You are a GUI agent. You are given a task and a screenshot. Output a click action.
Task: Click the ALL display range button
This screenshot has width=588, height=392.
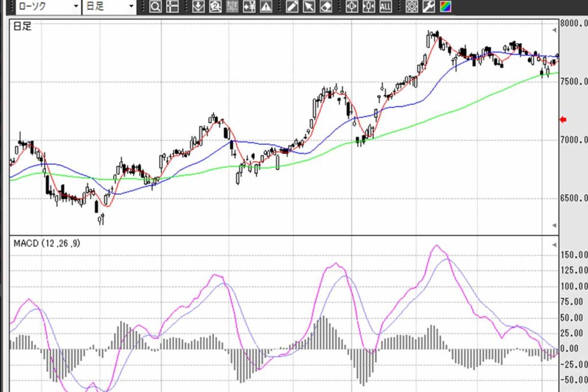pyautogui.click(x=385, y=7)
